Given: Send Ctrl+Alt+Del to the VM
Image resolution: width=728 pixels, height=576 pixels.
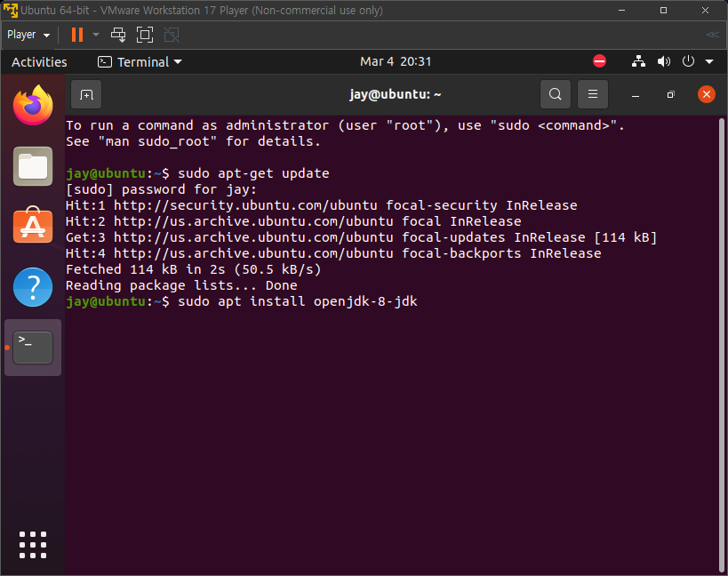Looking at the screenshot, I should (x=117, y=35).
